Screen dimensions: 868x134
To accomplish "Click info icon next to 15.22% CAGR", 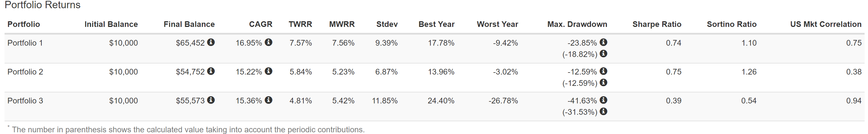I will (x=269, y=71).
